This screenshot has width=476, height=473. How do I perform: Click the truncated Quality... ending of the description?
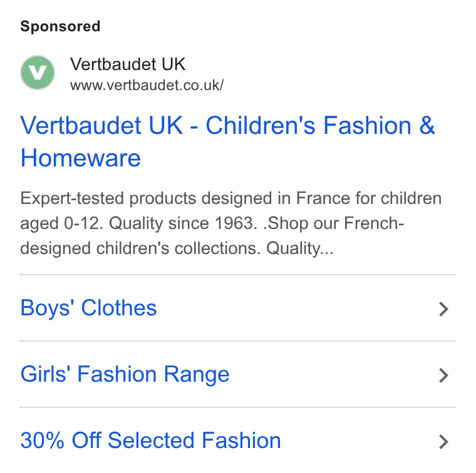pos(300,248)
